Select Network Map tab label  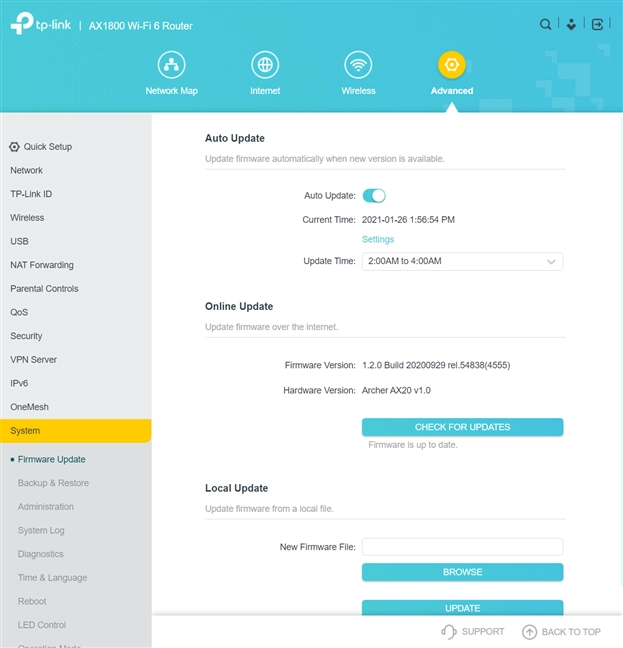[x=171, y=91]
